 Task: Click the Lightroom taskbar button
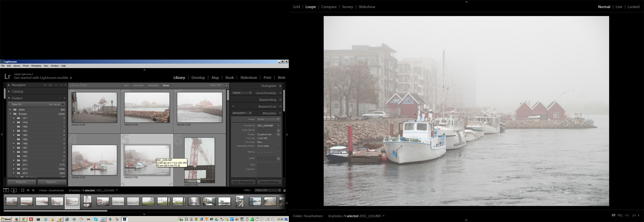click(x=125, y=219)
